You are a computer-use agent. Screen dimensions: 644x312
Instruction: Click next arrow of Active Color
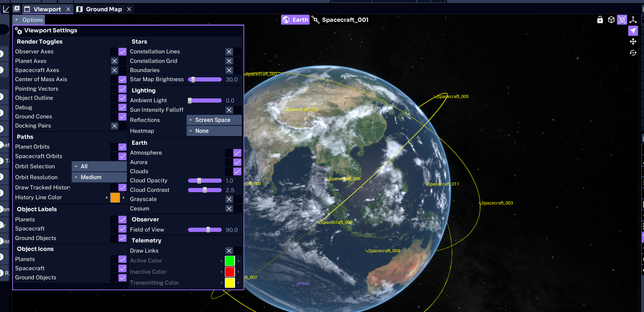tap(239, 261)
